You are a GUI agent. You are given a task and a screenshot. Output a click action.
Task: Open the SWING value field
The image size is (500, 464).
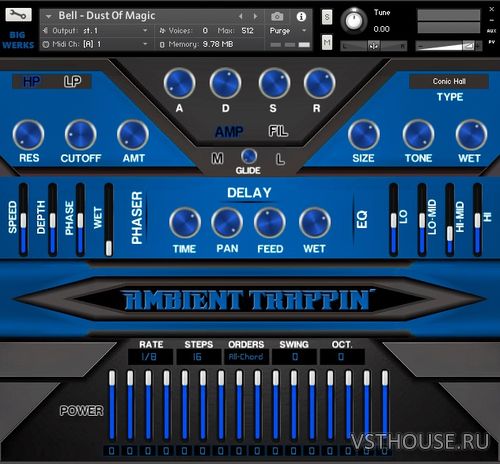(x=294, y=357)
